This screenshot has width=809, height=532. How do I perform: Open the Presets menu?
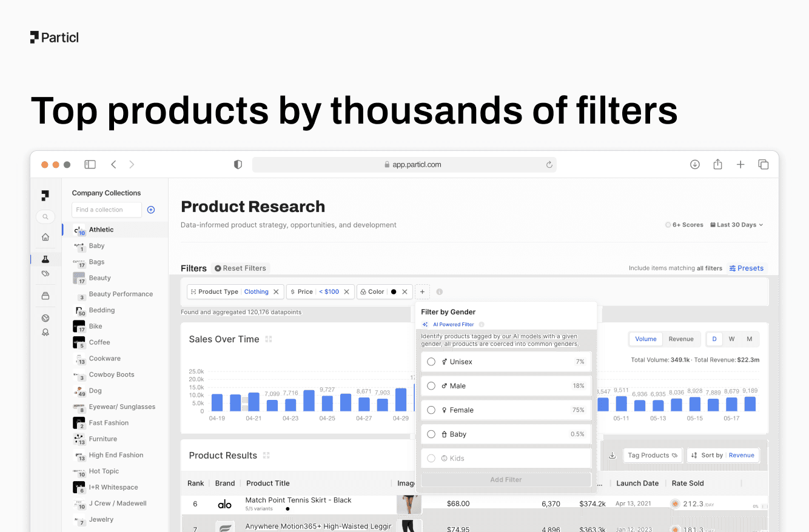point(746,268)
